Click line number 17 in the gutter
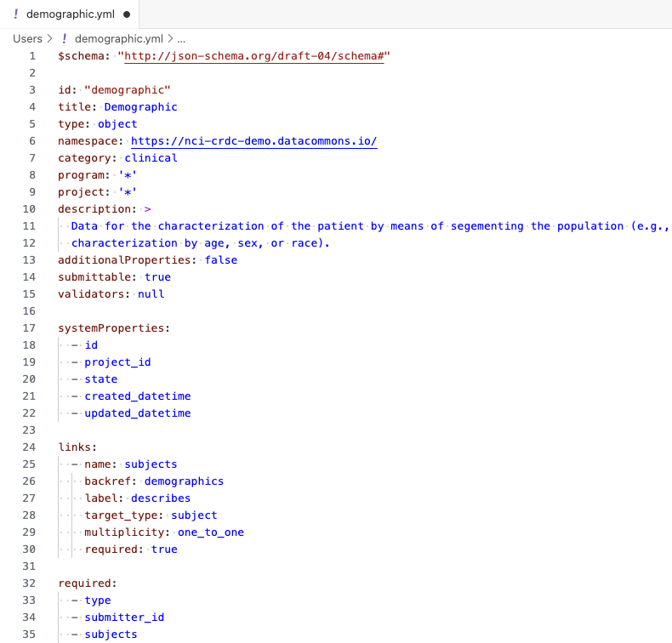 click(x=31, y=328)
